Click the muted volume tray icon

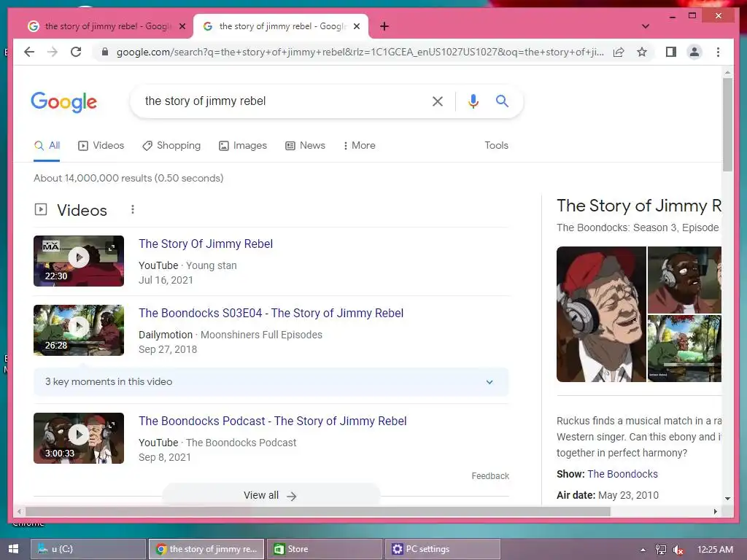(x=678, y=550)
